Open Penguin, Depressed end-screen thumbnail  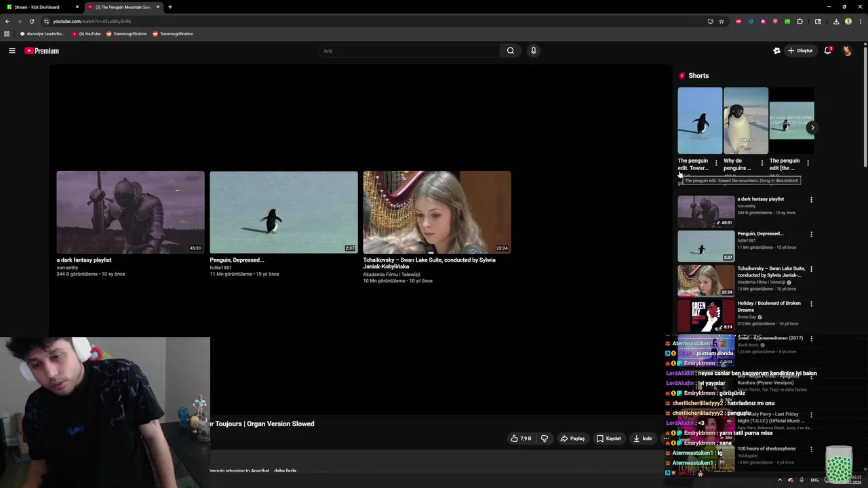click(283, 212)
